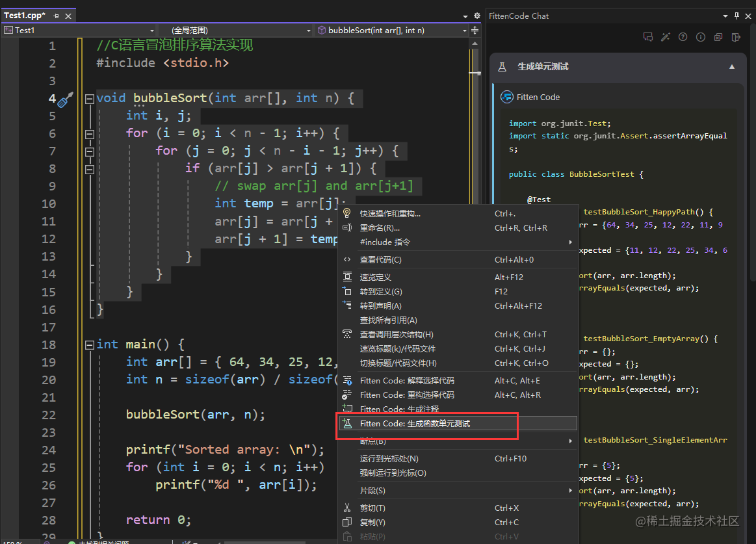This screenshot has height=544, width=756.
Task: Choose 快速操作和重构... from context menu
Action: pyautogui.click(x=458, y=214)
